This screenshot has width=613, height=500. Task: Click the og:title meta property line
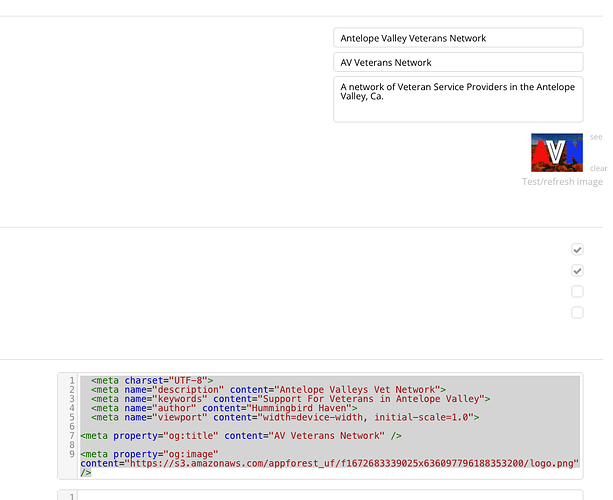point(241,435)
